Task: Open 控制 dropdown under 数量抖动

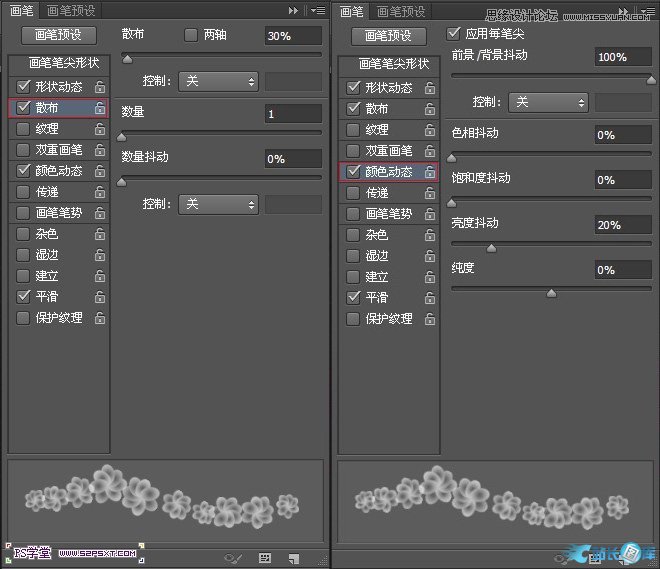Action: coord(217,204)
